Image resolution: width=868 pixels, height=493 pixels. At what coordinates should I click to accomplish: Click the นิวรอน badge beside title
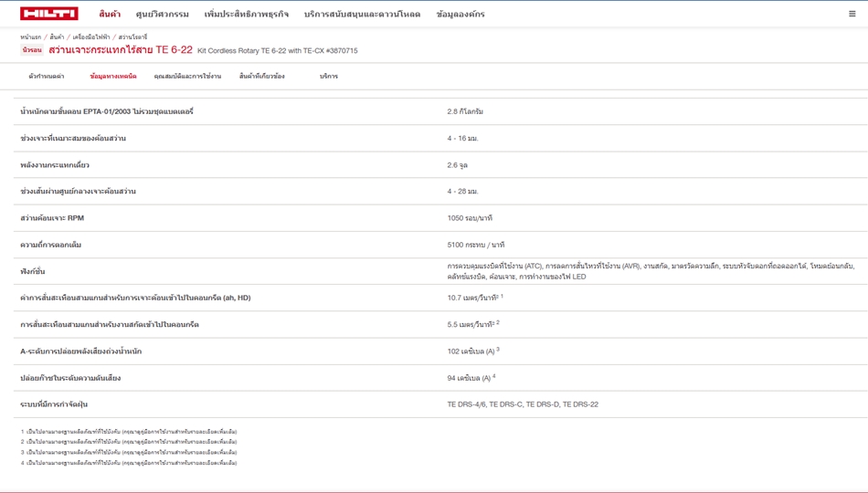32,50
